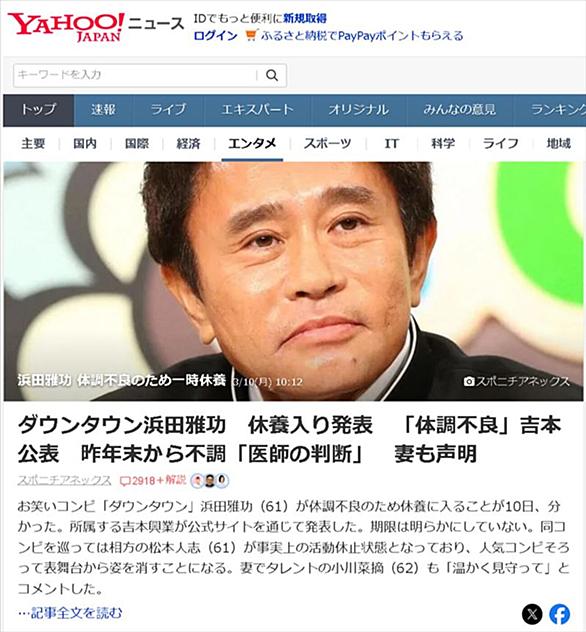Open the 2918 comments bubble icon

(126, 481)
